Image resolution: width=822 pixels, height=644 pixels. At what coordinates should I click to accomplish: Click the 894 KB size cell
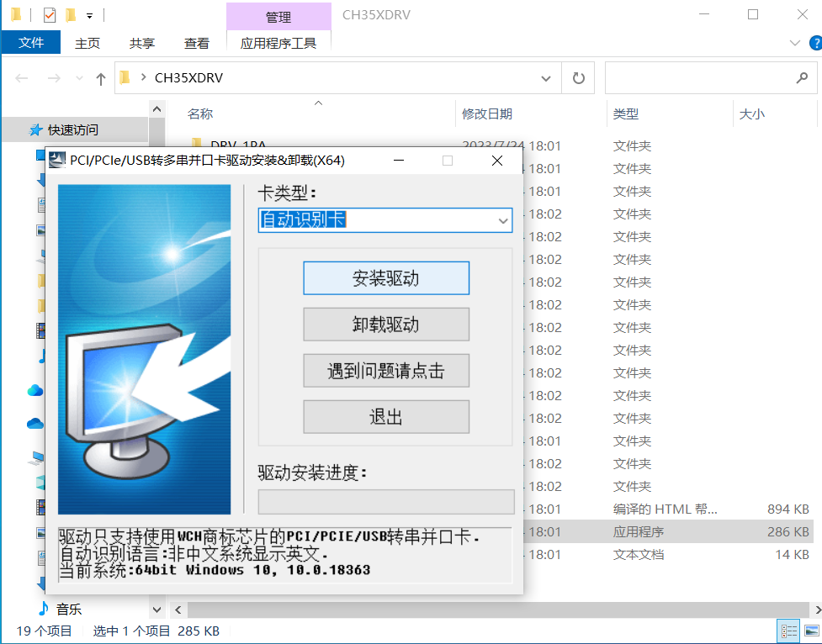(788, 509)
